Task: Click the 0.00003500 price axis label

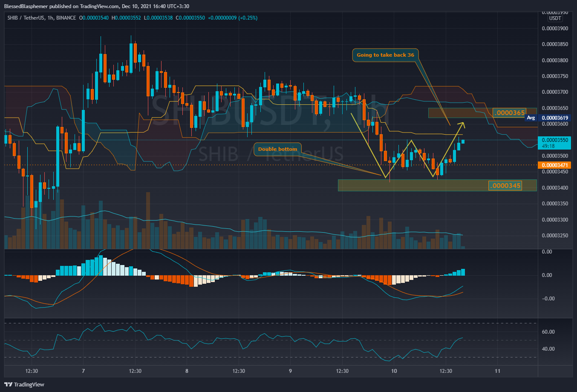Action: pos(554,156)
